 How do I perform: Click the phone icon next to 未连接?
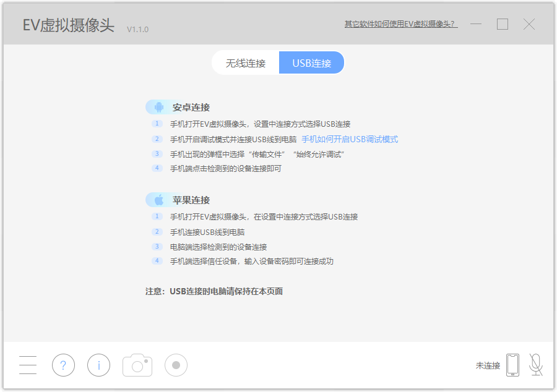pos(512,365)
